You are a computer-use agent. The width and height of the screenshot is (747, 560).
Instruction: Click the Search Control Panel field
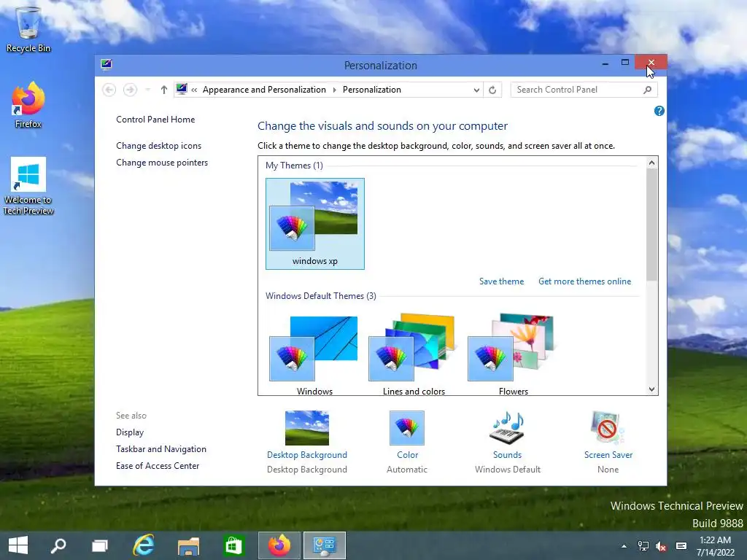click(x=584, y=90)
